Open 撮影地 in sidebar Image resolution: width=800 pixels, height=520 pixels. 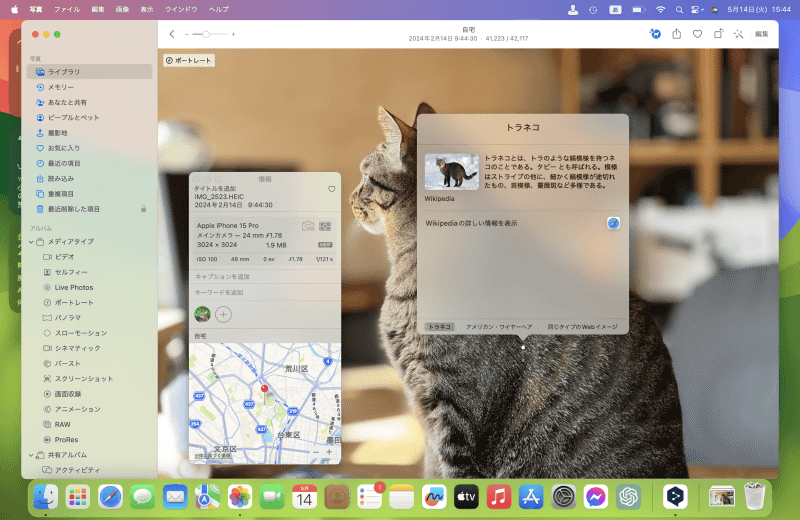click(x=90, y=133)
